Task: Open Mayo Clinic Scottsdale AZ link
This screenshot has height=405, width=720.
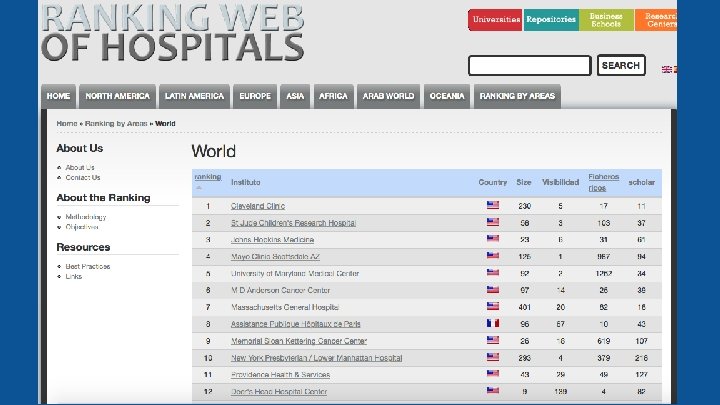Action: click(275, 257)
